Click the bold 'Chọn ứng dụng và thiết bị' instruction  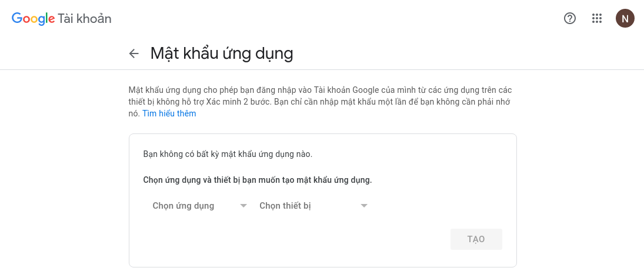coord(258,180)
